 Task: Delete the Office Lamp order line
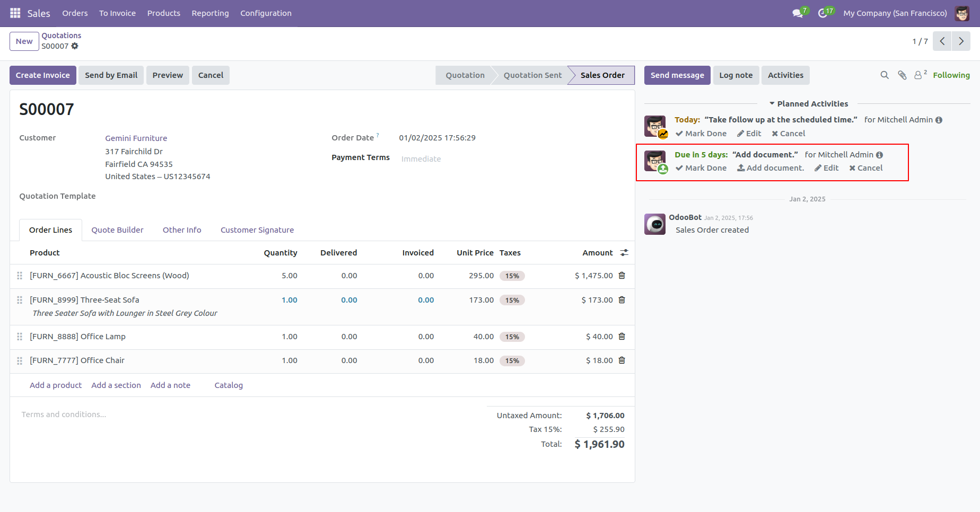click(622, 337)
